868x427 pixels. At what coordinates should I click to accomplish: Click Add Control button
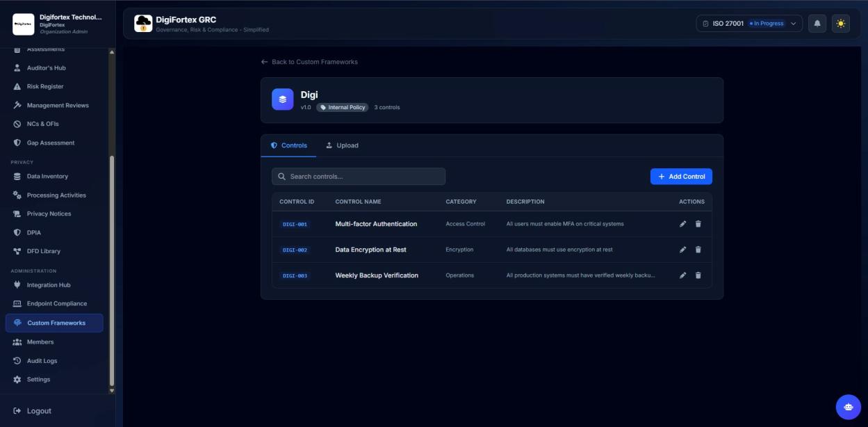point(681,177)
